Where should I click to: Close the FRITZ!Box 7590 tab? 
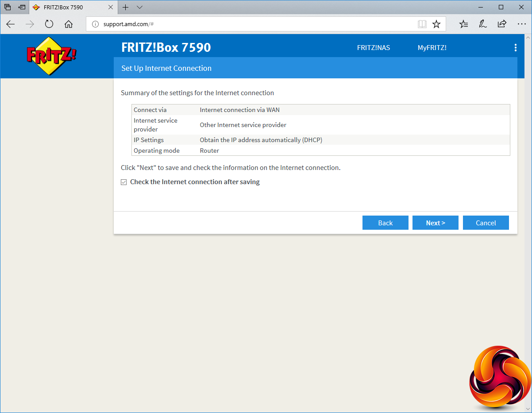click(x=112, y=8)
